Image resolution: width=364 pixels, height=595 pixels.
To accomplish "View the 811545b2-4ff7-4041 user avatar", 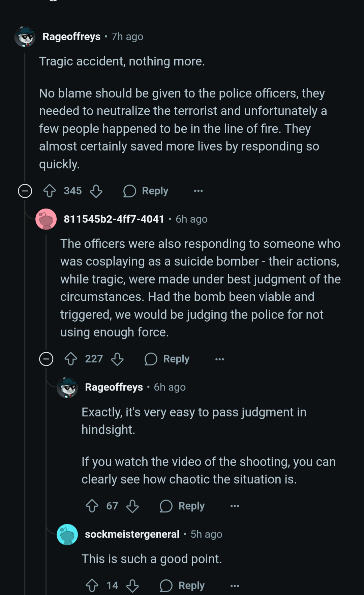I will coord(46,219).
